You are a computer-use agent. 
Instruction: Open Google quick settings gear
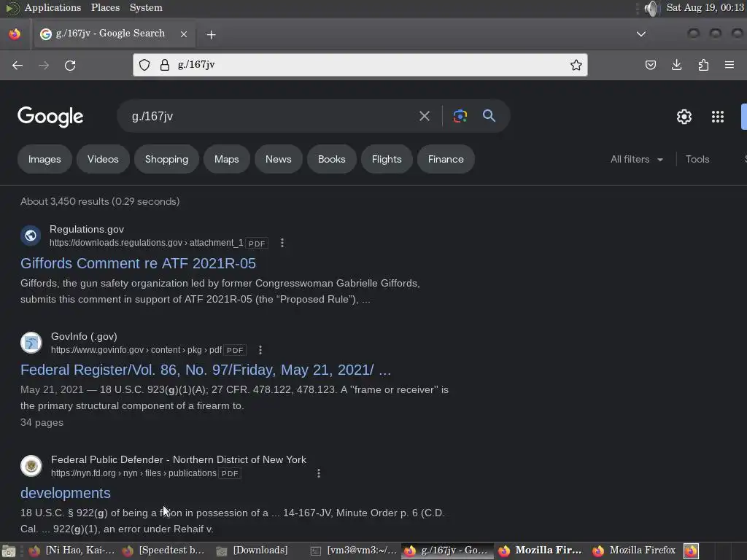[x=684, y=117]
